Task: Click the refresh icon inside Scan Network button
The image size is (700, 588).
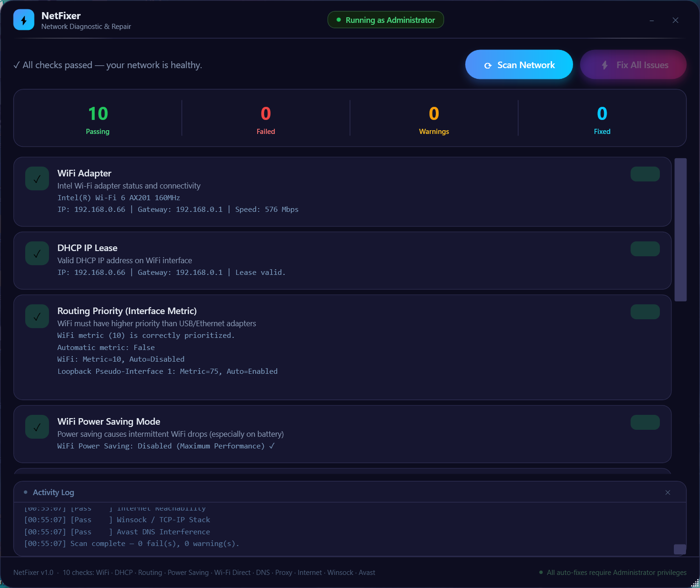Action: [488, 65]
